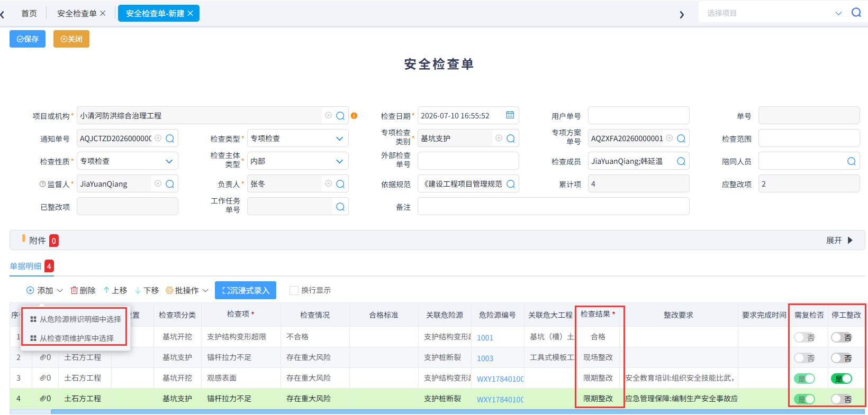Viewport: 868px width, 415px height.
Task: Toggle 需复检否 switch in row 1
Action: click(804, 337)
